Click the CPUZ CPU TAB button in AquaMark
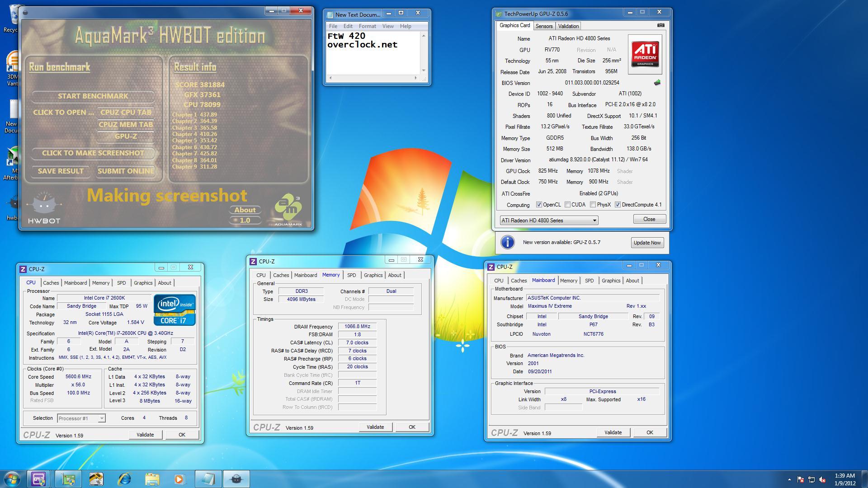Image resolution: width=868 pixels, height=488 pixels. [126, 113]
